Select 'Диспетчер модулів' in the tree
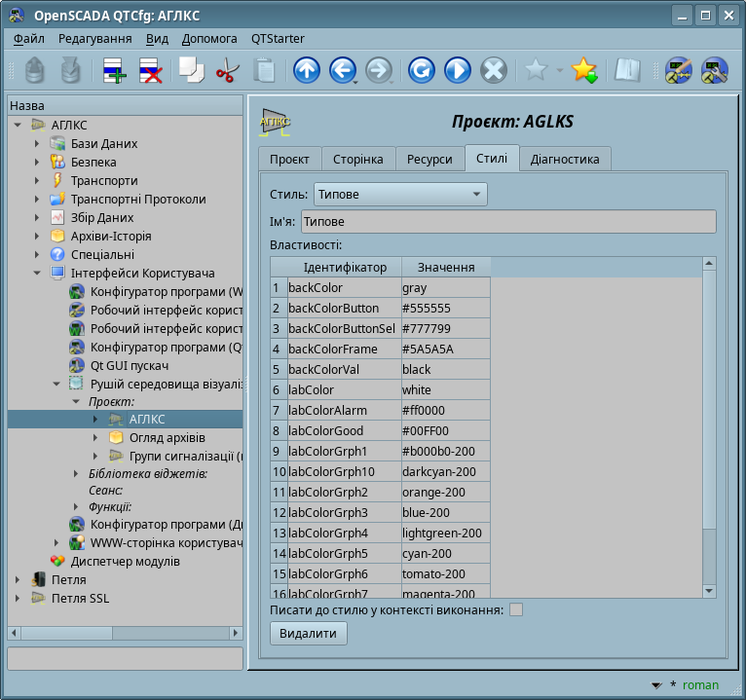 [x=125, y=562]
